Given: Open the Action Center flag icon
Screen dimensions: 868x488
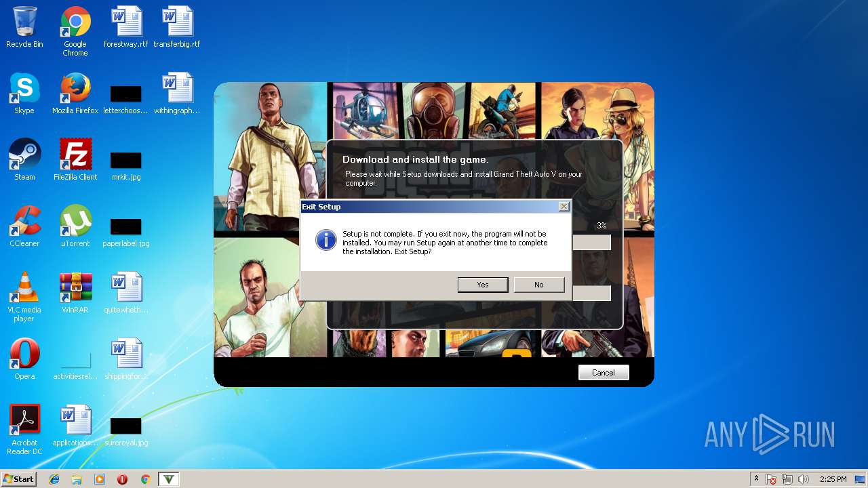Looking at the screenshot, I should point(772,479).
